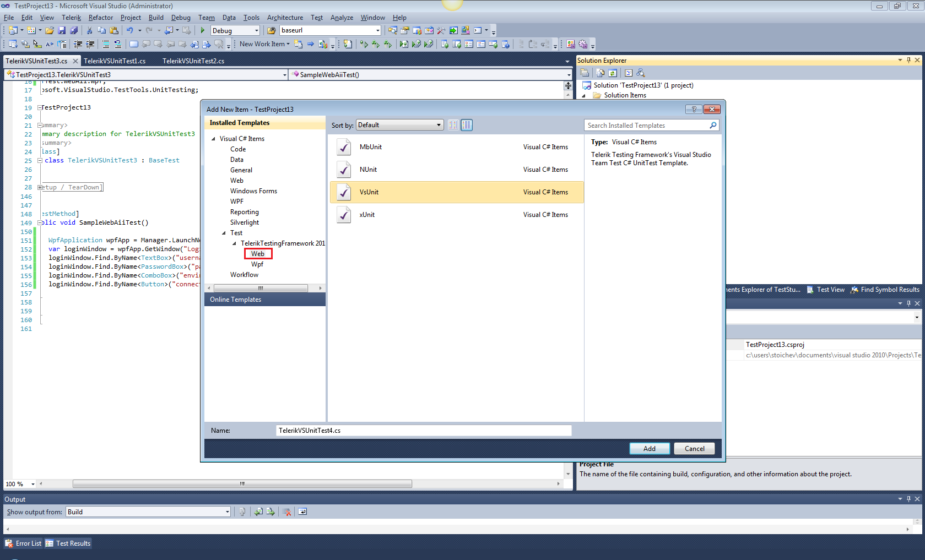Click the View Code icon in Solution Explorer

(x=629, y=73)
